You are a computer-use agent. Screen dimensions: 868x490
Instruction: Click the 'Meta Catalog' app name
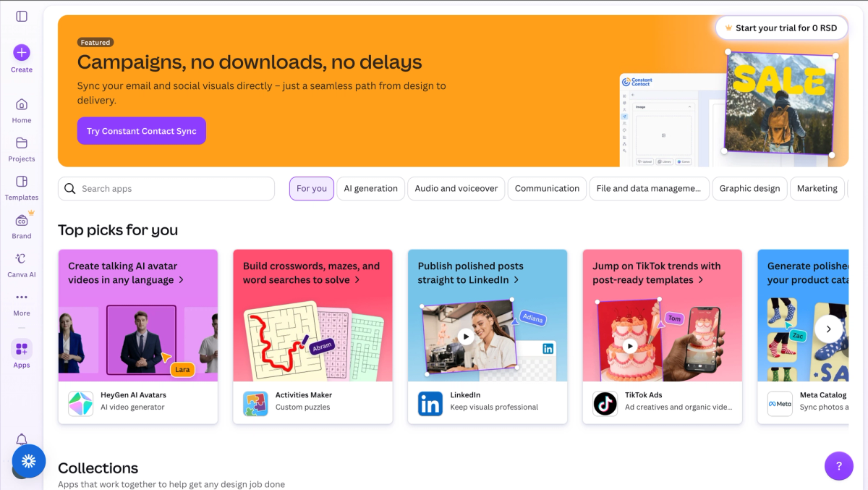(823, 395)
